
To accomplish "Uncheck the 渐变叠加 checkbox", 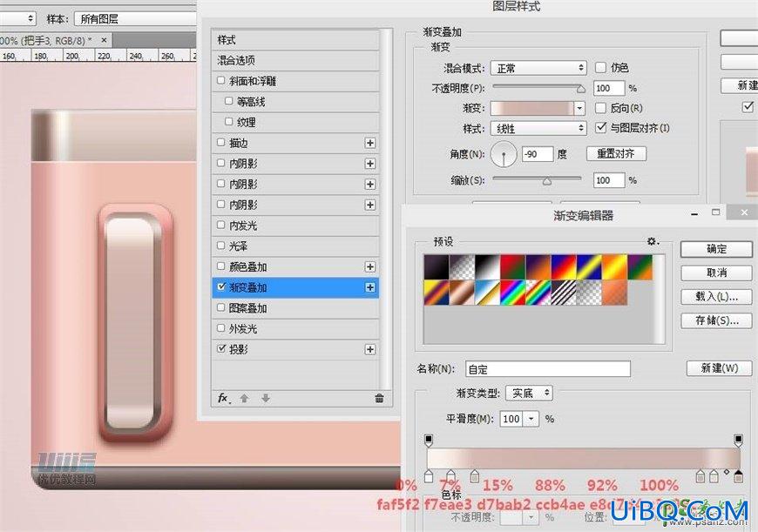I will click(221, 286).
